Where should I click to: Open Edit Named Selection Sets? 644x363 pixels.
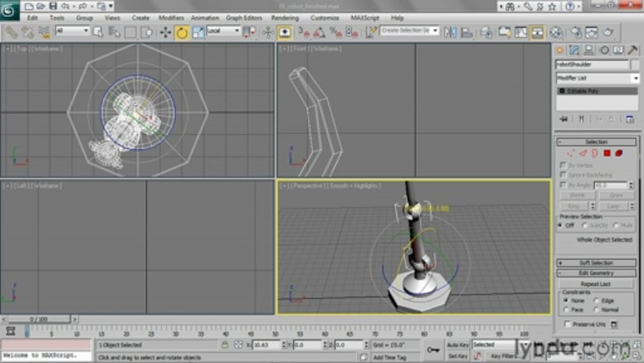click(371, 32)
